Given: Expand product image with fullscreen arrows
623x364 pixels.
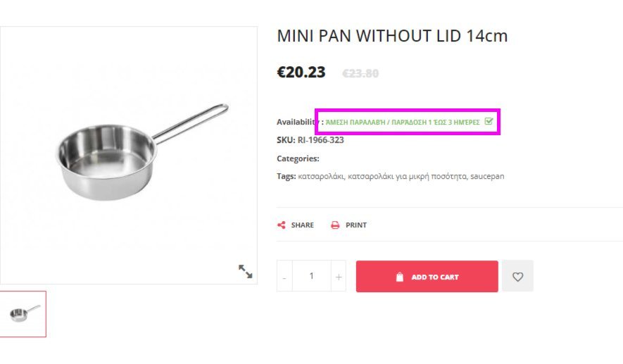Looking at the screenshot, I should pos(245,271).
